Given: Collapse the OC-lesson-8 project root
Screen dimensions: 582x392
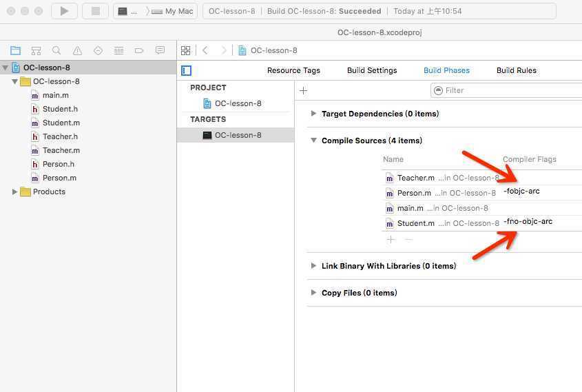Looking at the screenshot, I should [6, 68].
